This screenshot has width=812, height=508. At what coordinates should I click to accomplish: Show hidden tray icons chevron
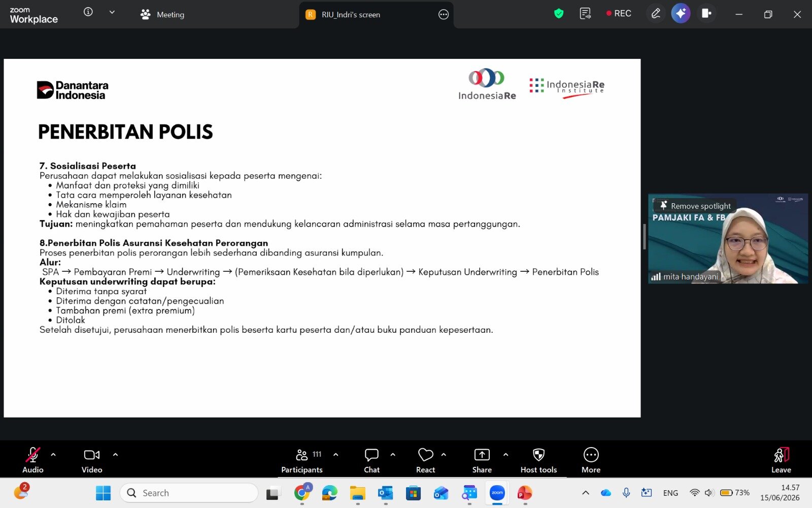click(586, 493)
